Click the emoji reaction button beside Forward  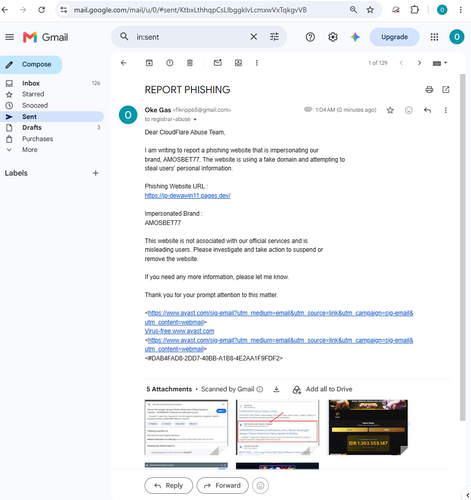tap(260, 485)
